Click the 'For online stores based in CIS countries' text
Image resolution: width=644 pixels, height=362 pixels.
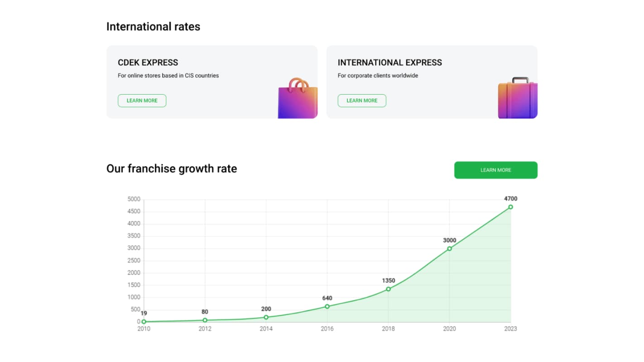[x=168, y=76]
